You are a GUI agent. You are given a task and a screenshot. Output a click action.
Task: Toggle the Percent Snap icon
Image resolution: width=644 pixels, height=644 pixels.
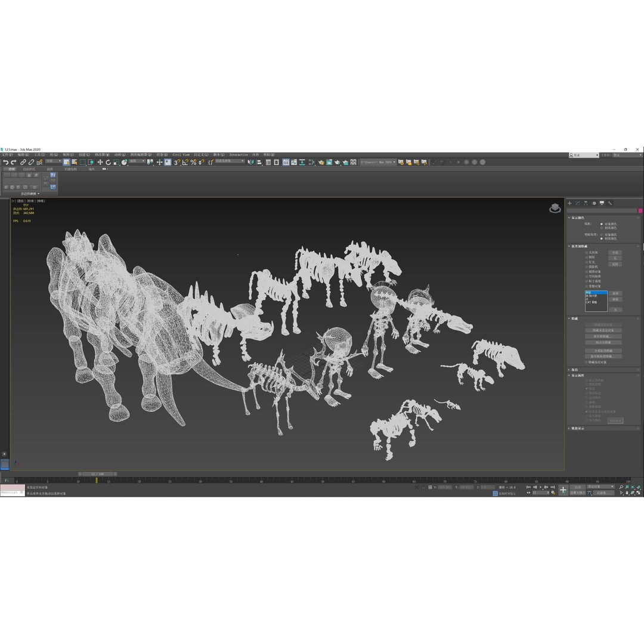tap(193, 162)
